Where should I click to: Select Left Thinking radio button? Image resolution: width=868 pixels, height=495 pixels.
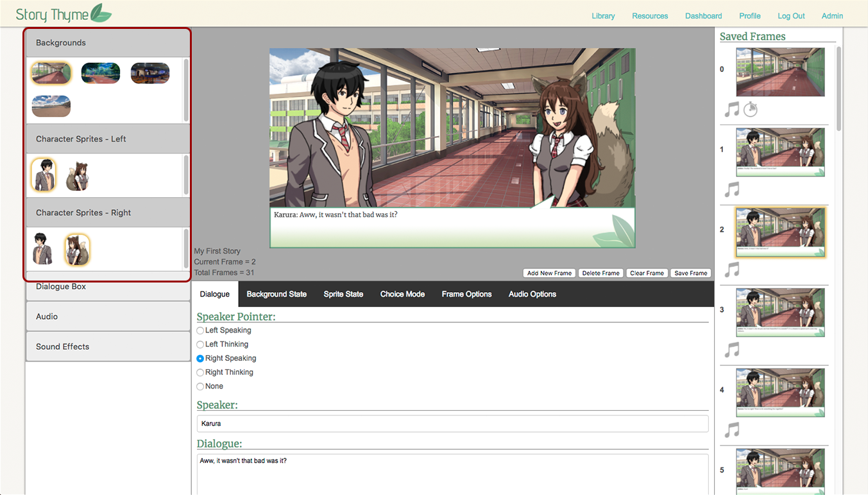pyautogui.click(x=200, y=345)
